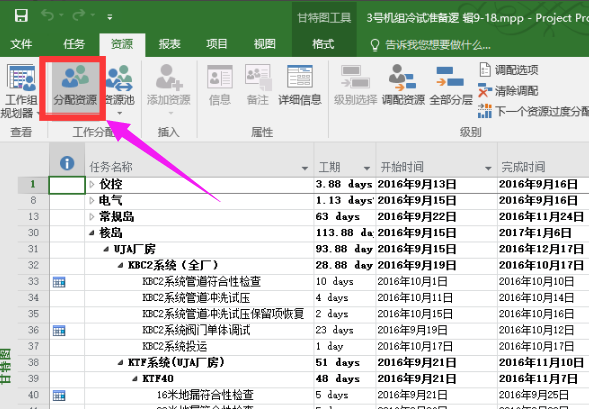This screenshot has width=589, height=409.
Task: Open the 工作组规划器 team planner view
Action: [x=20, y=90]
